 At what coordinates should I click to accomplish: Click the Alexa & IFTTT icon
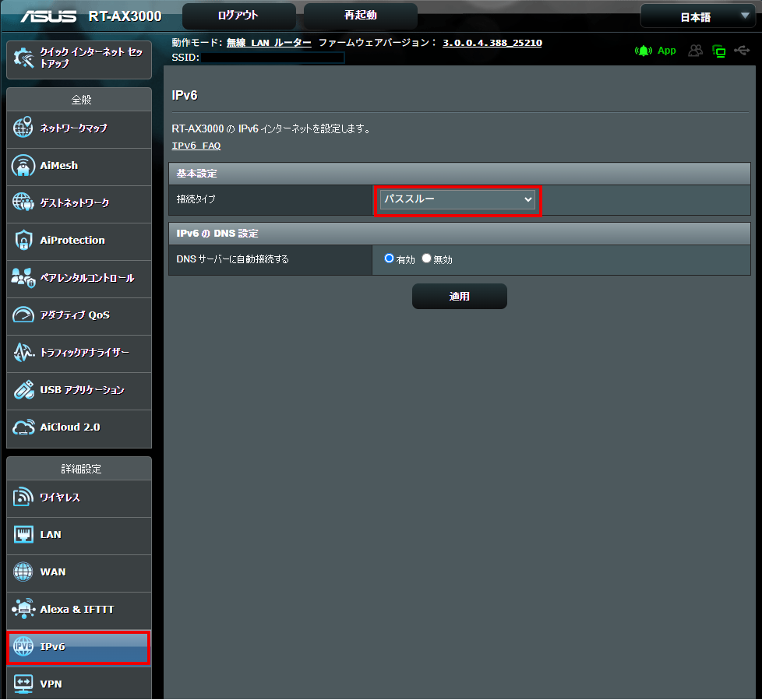point(23,609)
